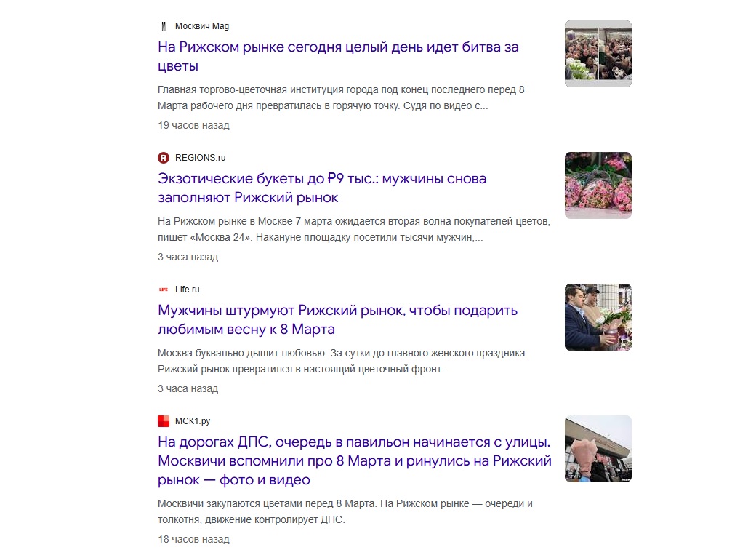
Task: Click the МСК1.ру source label
Action: point(193,421)
